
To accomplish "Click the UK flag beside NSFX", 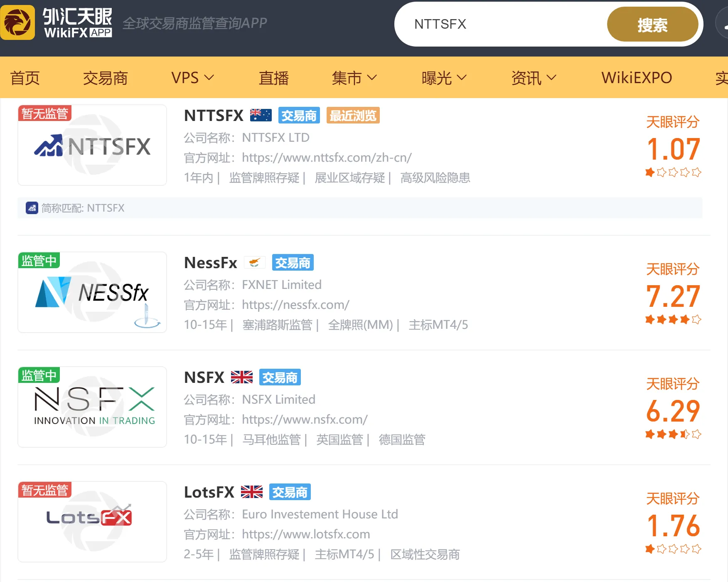I will (241, 377).
